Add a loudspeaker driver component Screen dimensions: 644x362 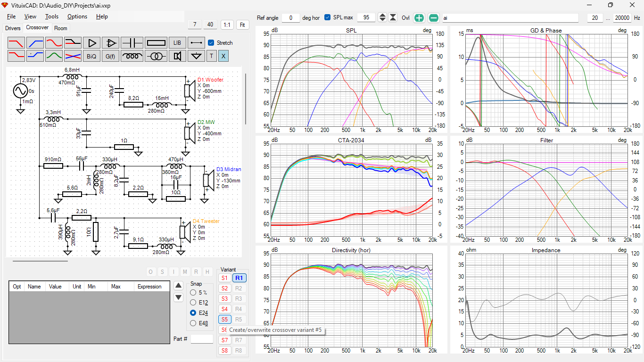[x=177, y=56]
